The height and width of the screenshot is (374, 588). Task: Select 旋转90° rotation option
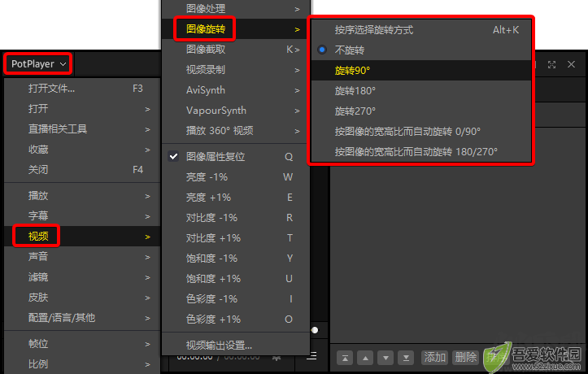tap(421, 71)
